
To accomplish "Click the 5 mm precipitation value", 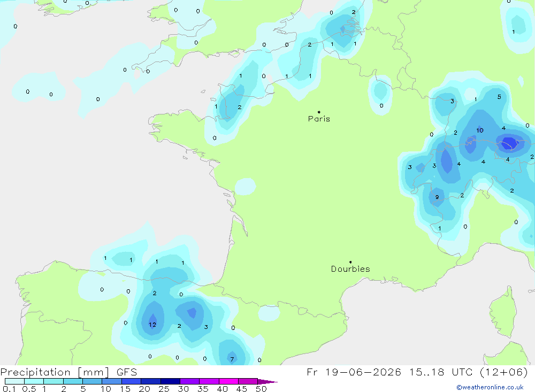I will click(x=499, y=97).
